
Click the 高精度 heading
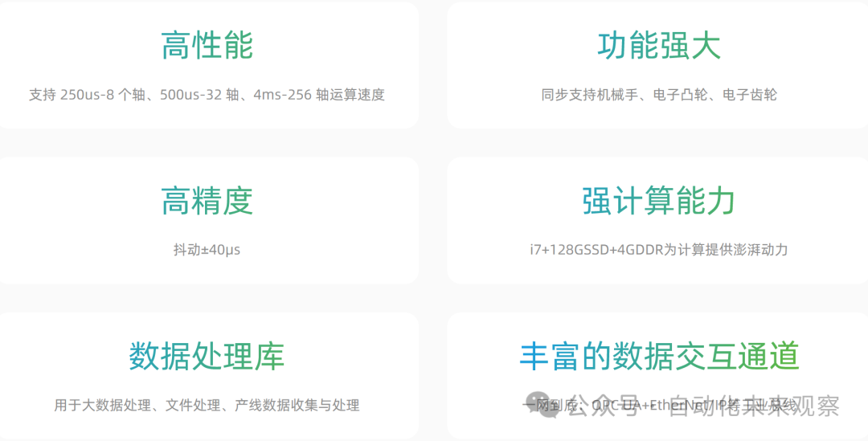[x=207, y=201]
